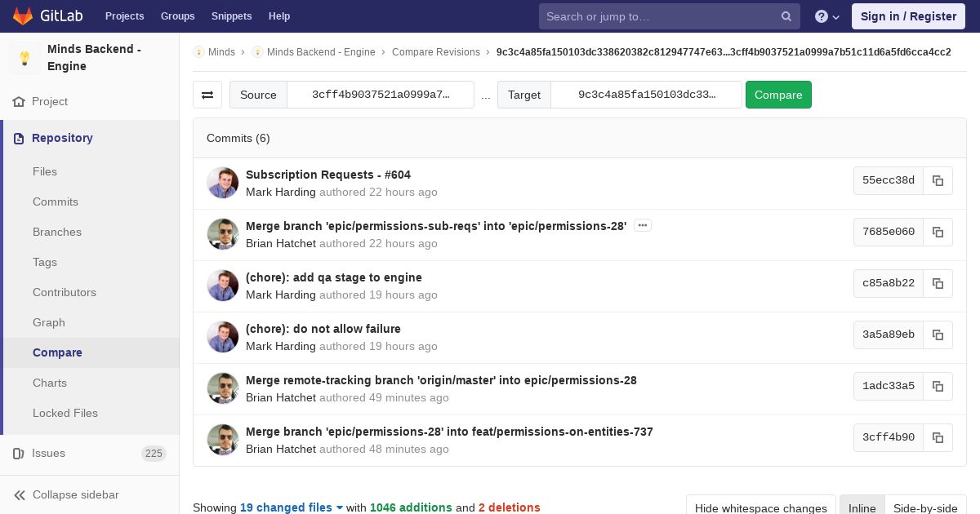This screenshot has height=514, width=980.
Task: Open the Help question mark menu
Action: tap(826, 16)
